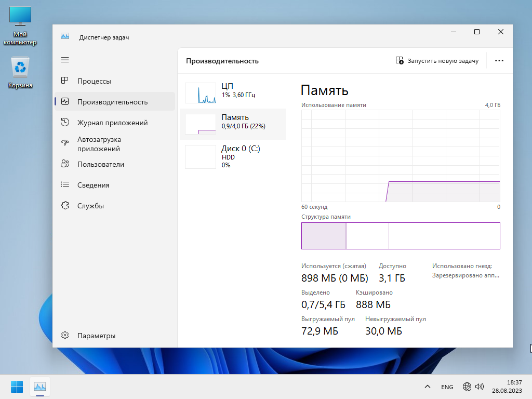Click the app history clock icon
The height and width of the screenshot is (399, 532).
pos(65,122)
